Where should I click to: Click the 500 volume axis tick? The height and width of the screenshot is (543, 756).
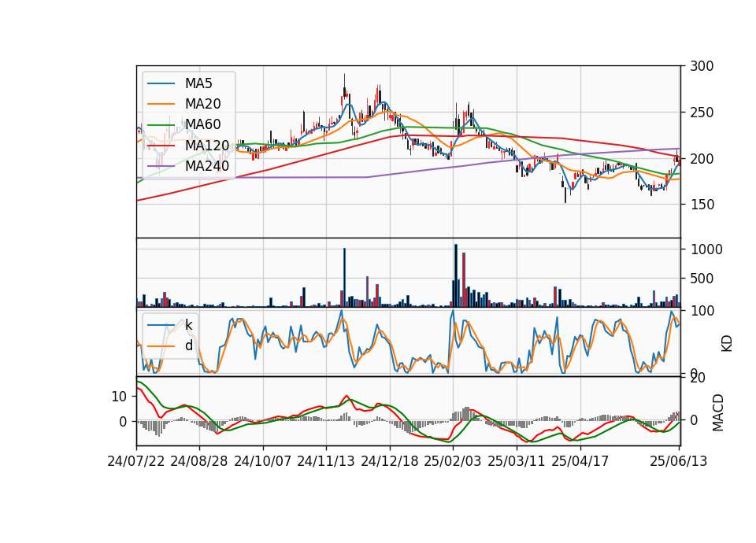pos(702,279)
